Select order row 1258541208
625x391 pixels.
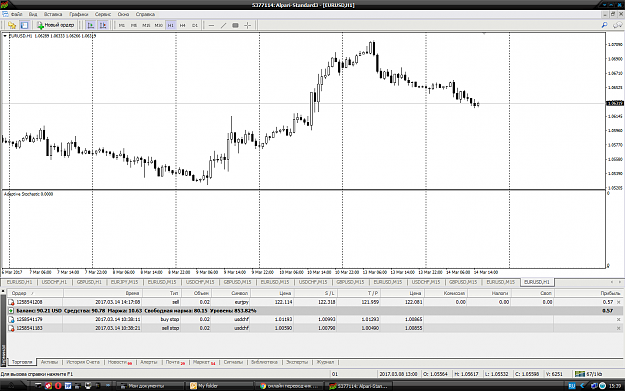coord(315,302)
